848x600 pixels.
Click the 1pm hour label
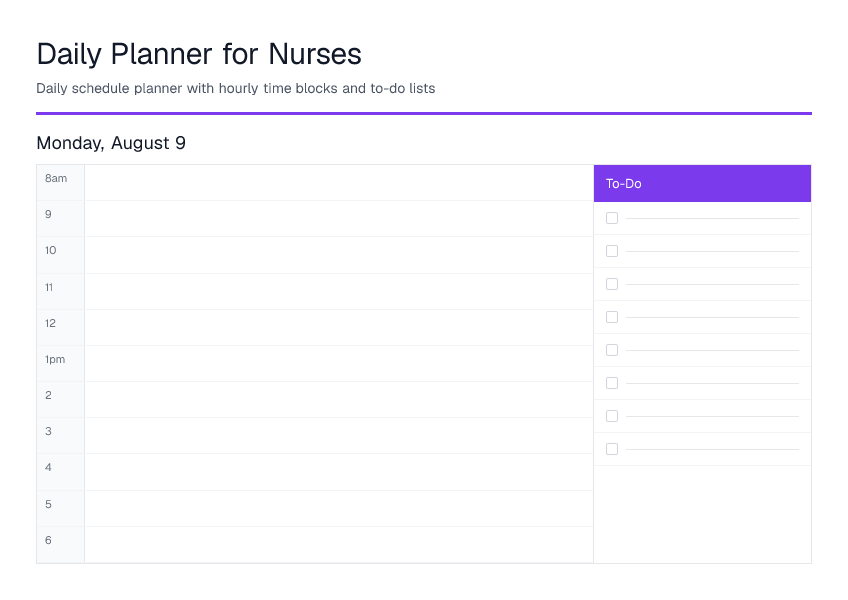tap(55, 359)
